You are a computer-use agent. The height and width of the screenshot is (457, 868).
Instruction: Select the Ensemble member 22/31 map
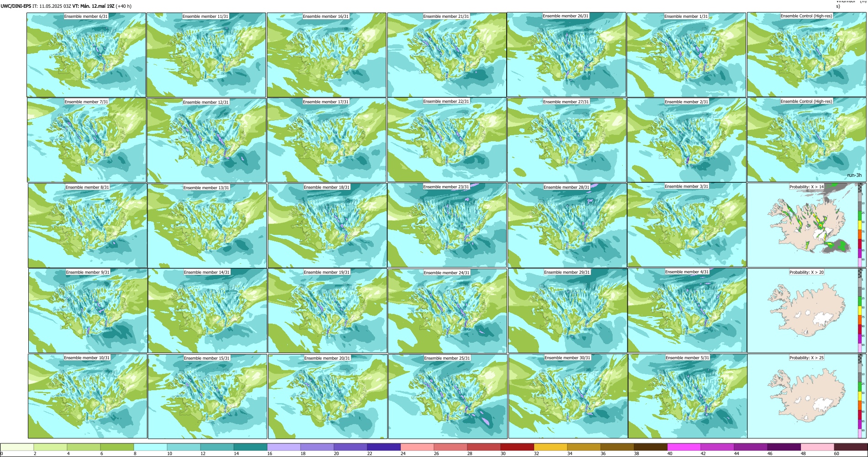[x=447, y=140]
